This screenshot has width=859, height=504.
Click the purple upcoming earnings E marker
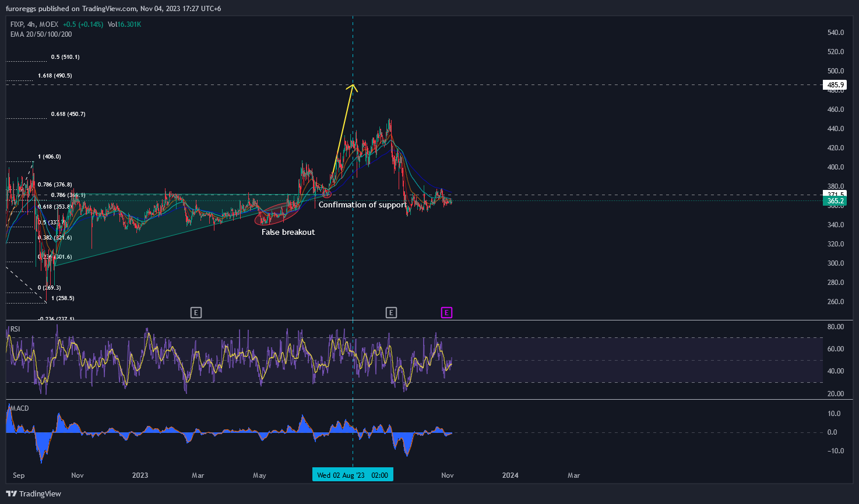(x=446, y=313)
